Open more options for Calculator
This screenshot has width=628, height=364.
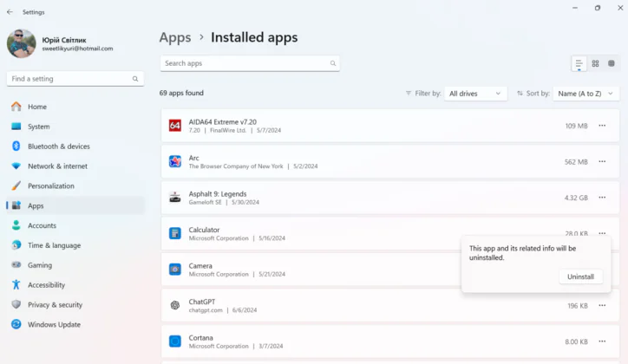point(602,233)
